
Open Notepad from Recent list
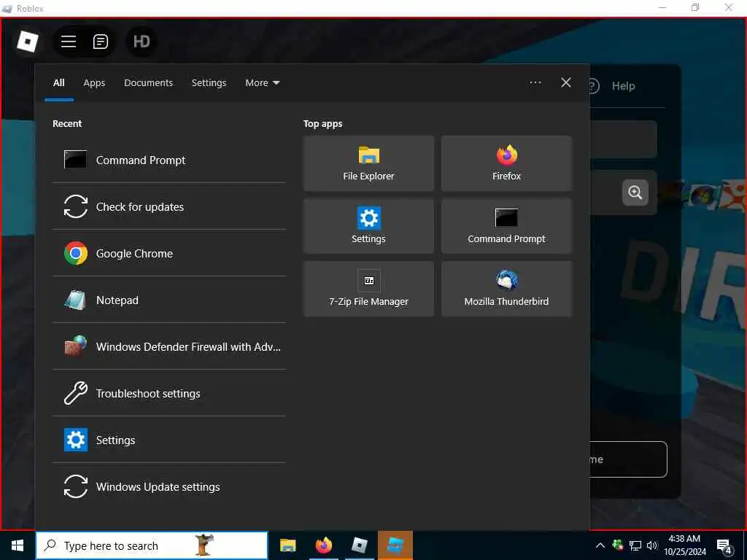169,300
